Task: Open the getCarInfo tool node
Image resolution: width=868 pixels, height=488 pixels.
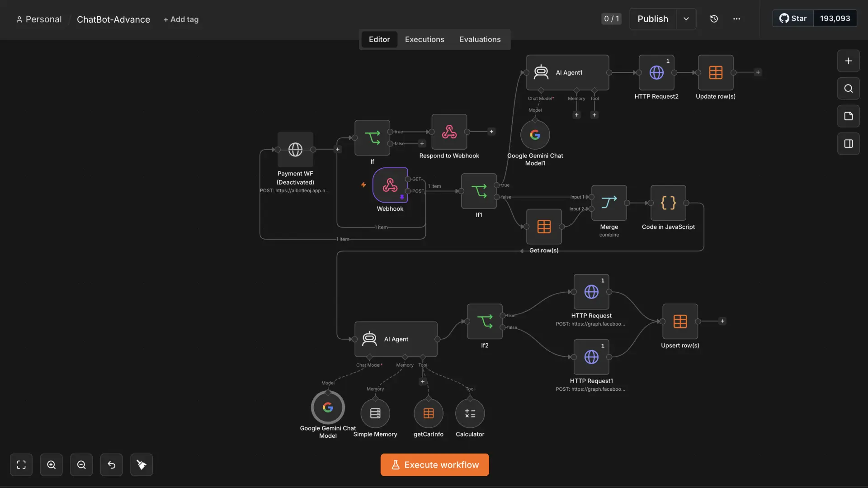Action: tap(428, 413)
